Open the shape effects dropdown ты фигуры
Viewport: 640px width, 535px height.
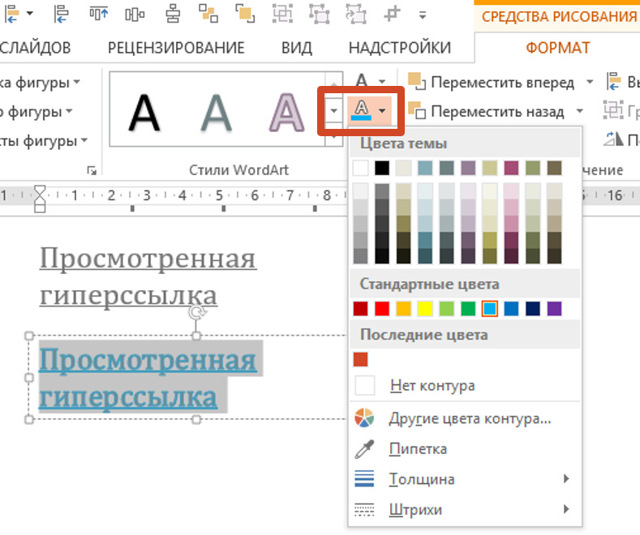44,141
